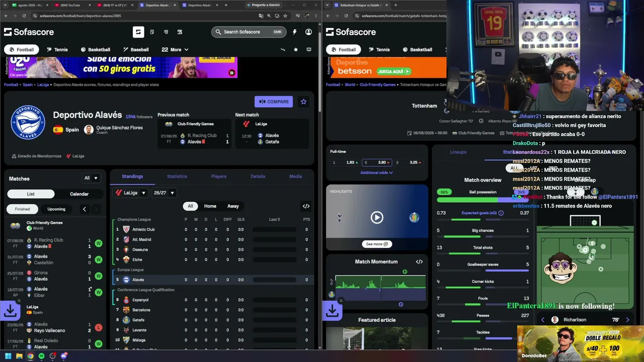
Task: Switch to the Standings tab
Action: pos(132,176)
